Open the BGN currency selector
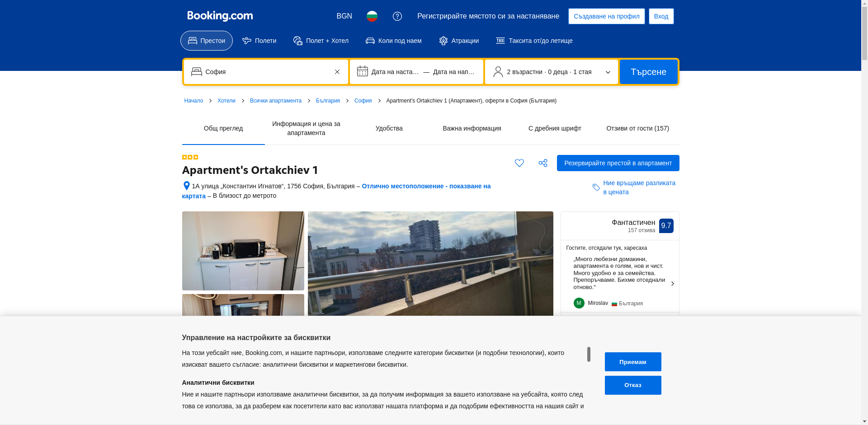The height and width of the screenshot is (425, 868). point(344,16)
